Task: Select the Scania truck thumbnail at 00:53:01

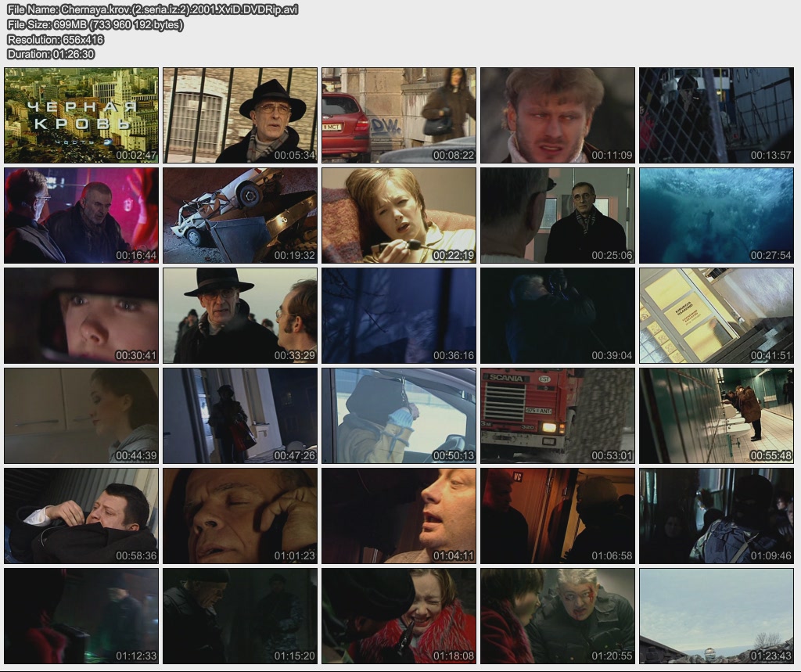Action: pos(557,416)
